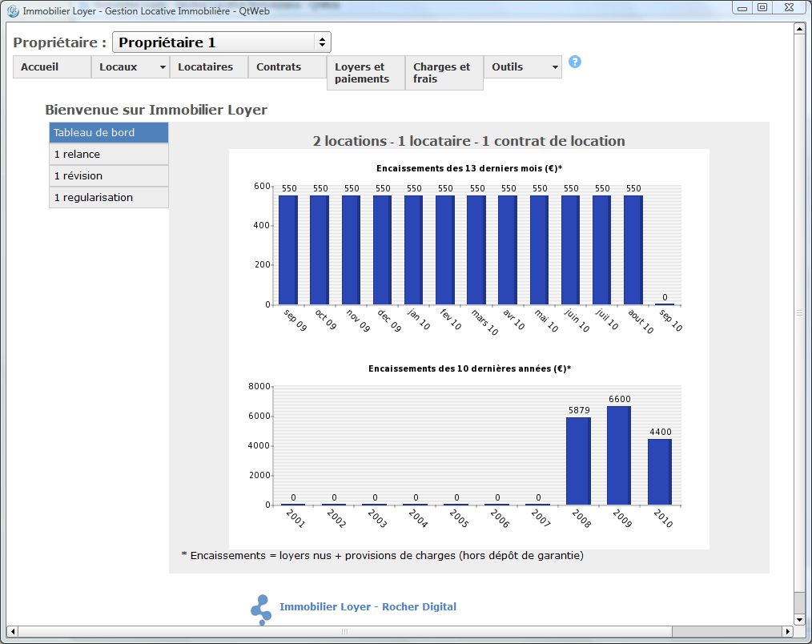Minimize the QtWeb window
The image size is (812, 644).
coord(742,7)
